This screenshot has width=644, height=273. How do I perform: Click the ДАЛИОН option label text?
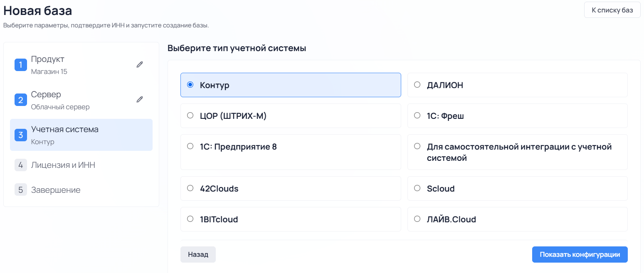[x=445, y=85]
